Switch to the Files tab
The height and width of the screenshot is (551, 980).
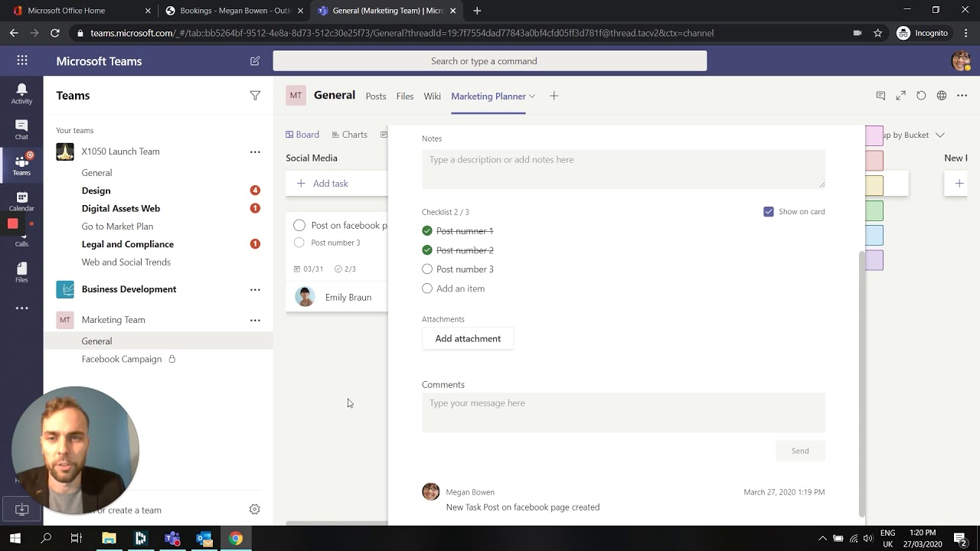point(405,96)
